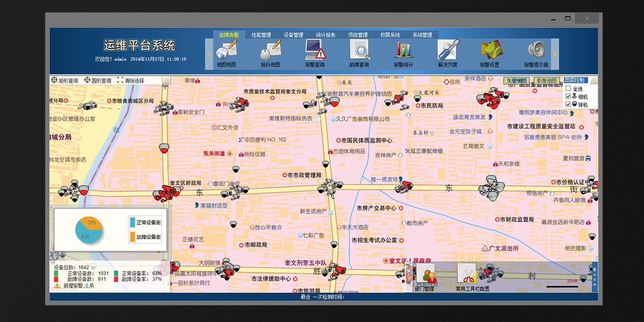Open the 地图视图 map view icon
Image resolution: width=644 pixels, height=322 pixels.
[226, 52]
